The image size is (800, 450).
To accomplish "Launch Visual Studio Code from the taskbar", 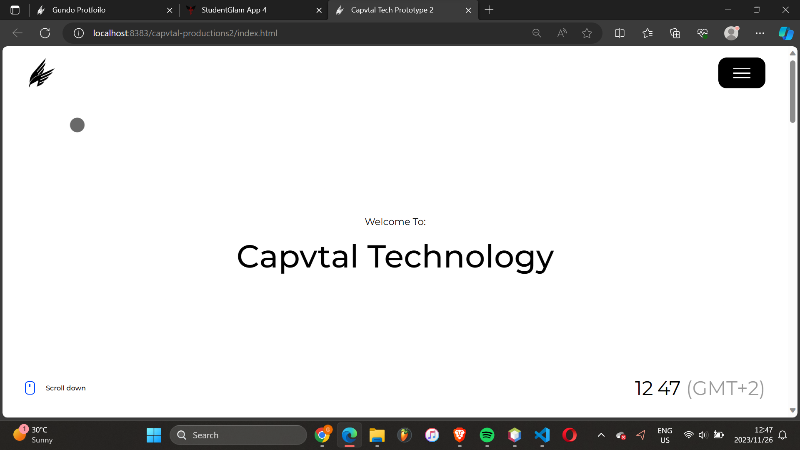I will pos(542,435).
